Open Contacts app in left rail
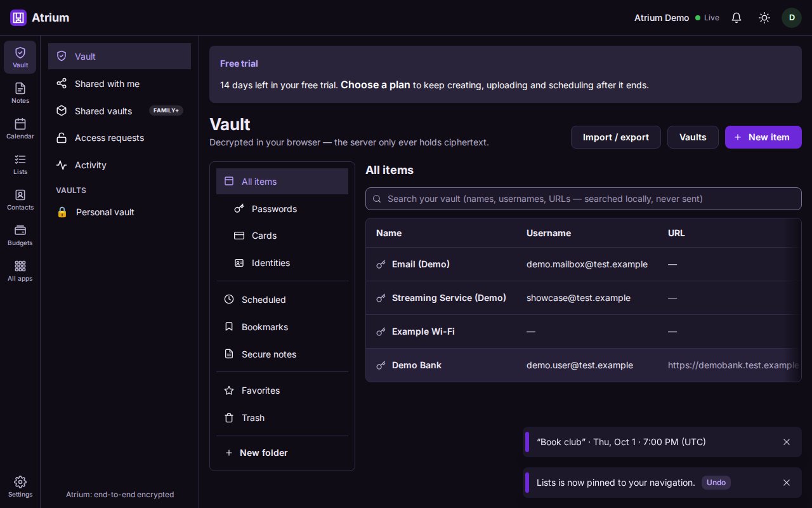 pyautogui.click(x=20, y=199)
